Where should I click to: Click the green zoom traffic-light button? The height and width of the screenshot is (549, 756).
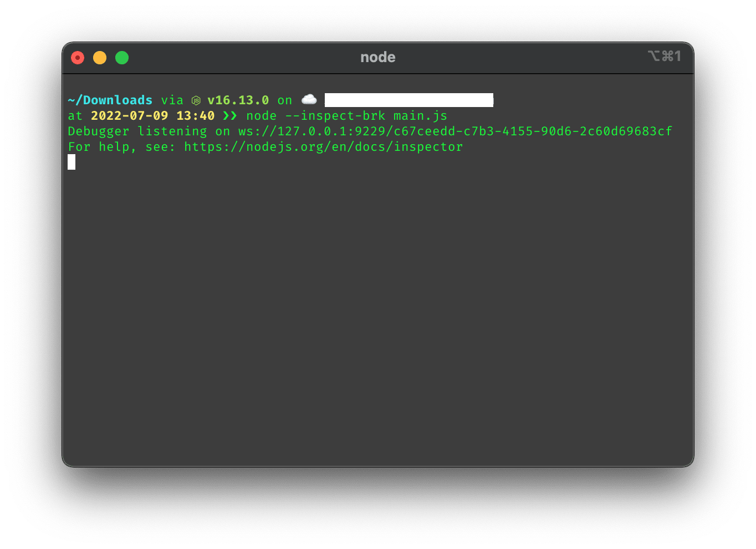121,57
